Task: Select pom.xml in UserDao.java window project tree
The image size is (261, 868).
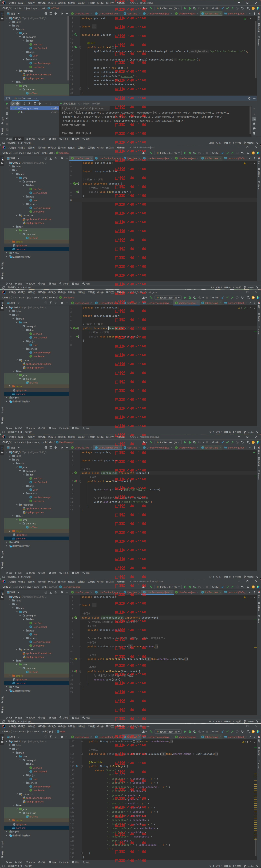Action: point(21,249)
